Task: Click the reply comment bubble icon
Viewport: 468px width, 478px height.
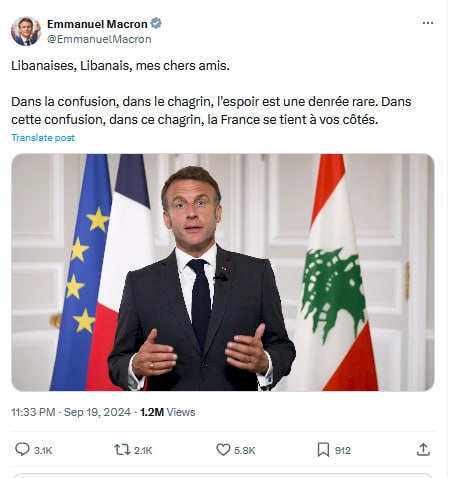Action: pos(22,449)
